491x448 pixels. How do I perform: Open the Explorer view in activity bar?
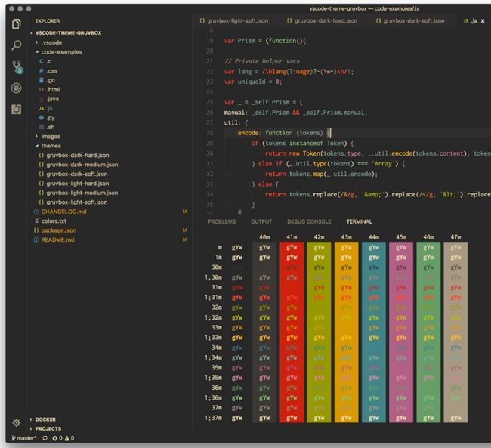pyautogui.click(x=16, y=23)
